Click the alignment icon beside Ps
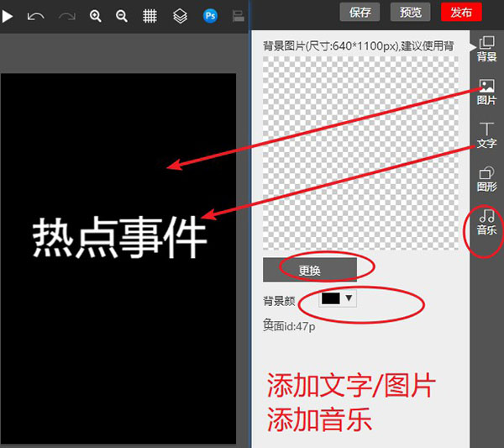Screen dimensions: 504x448 click(239, 16)
